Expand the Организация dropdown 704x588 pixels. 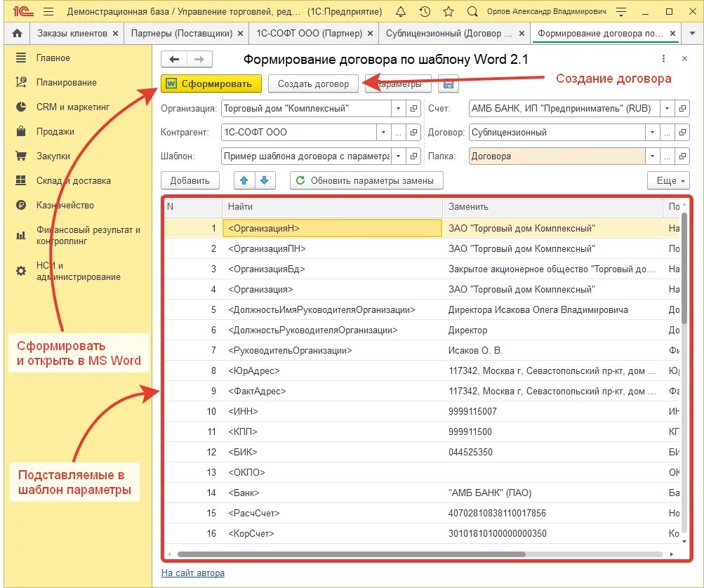[x=398, y=108]
